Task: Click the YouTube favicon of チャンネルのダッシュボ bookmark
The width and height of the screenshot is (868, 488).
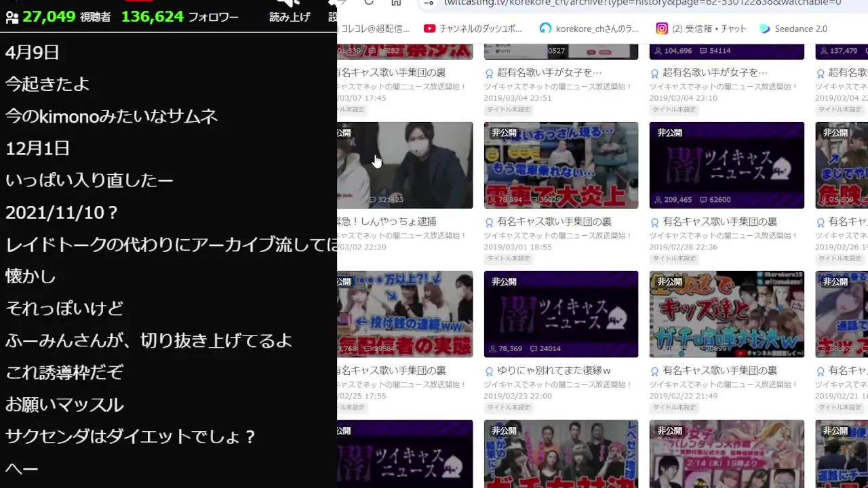Action: tap(429, 28)
